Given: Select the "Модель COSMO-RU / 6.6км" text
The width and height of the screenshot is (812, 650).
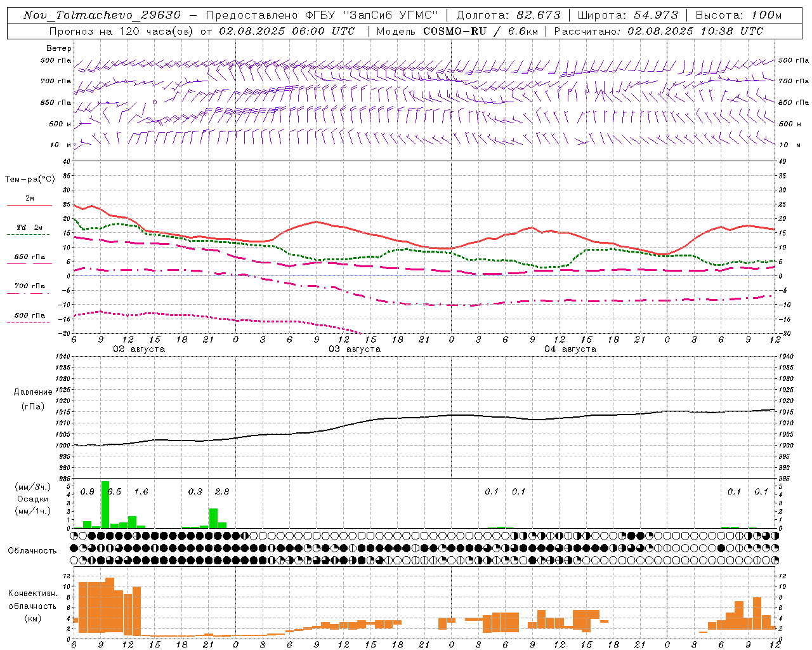Looking at the screenshot, I should (x=456, y=31).
